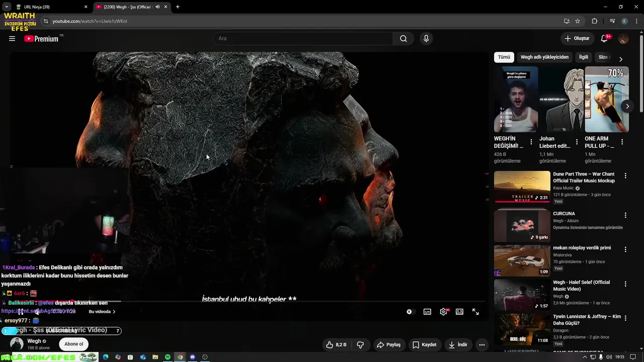
Task: Click the YouTube search field
Action: (303, 39)
